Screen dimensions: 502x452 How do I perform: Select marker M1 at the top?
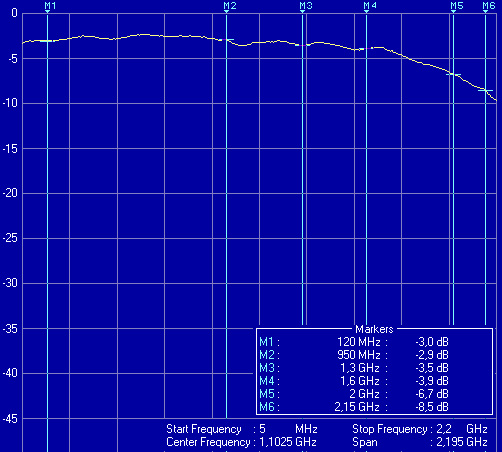50,6
